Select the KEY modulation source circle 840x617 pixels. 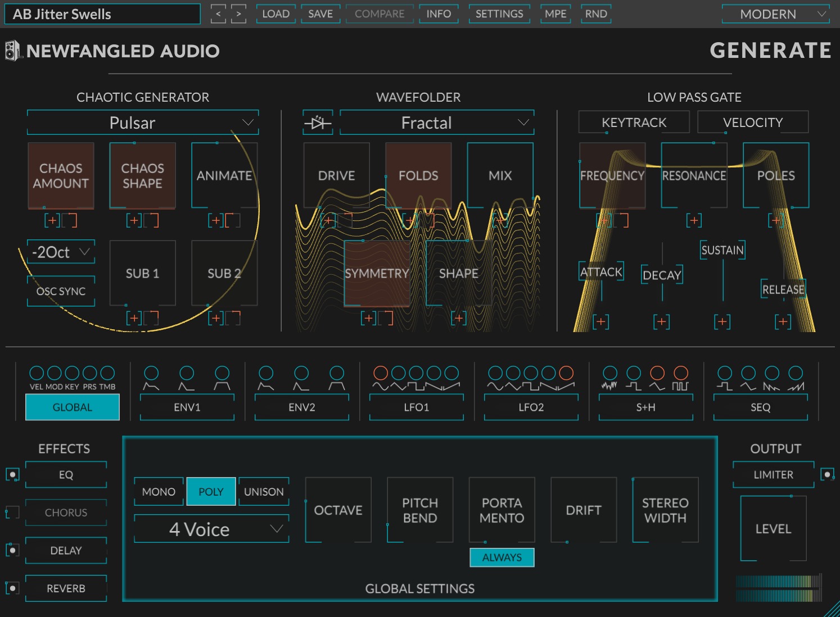pos(72,373)
